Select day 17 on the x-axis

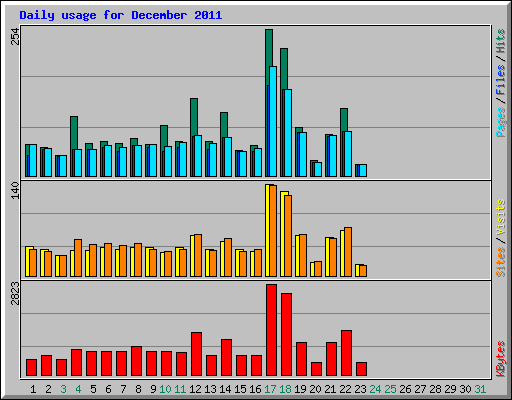[270, 389]
